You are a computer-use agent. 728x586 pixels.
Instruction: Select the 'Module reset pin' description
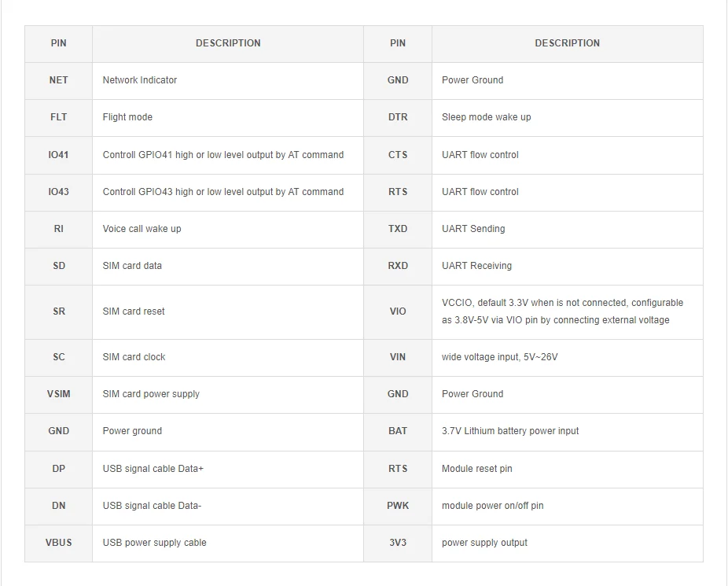[477, 469]
